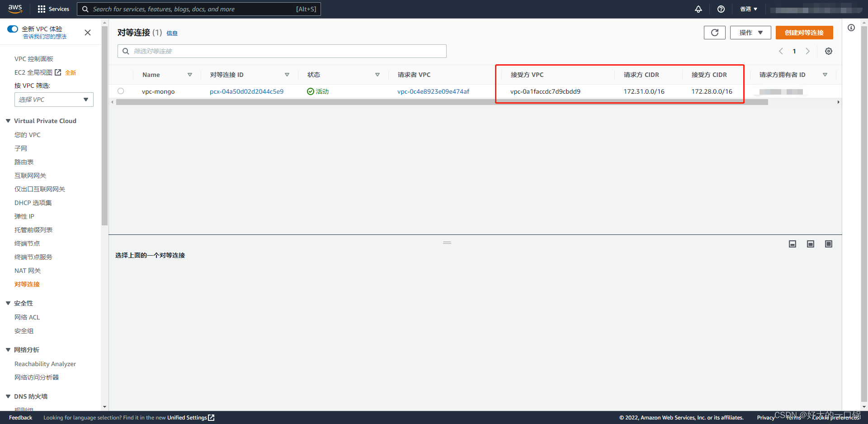The width and height of the screenshot is (868, 424).
Task: Collapse the Virtual Private Cloud section
Action: 8,120
